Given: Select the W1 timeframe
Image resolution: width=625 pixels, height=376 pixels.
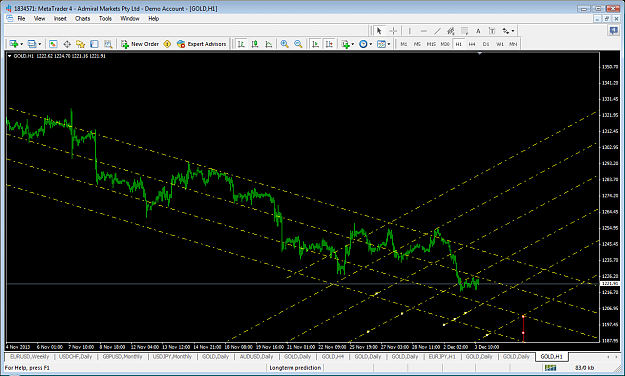Looking at the screenshot, I should coord(499,44).
